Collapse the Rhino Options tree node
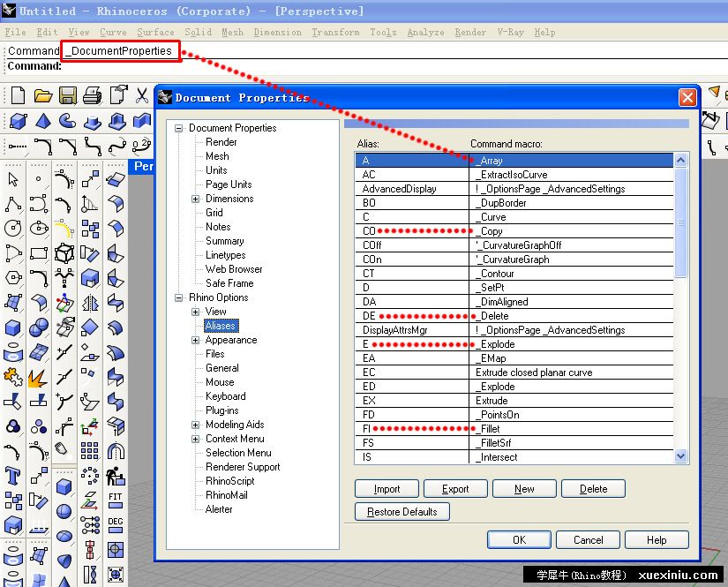 coord(179,297)
